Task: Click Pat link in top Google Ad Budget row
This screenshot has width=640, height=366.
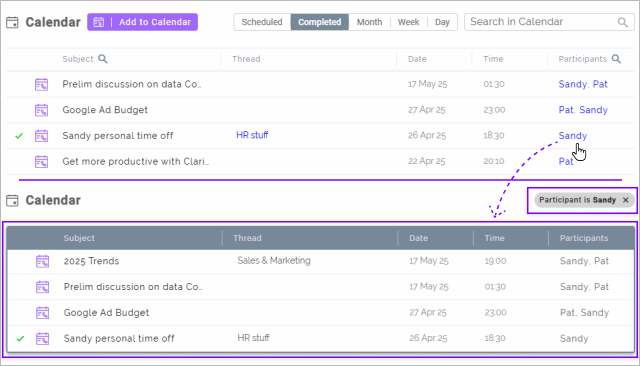Action: pyautogui.click(x=566, y=110)
